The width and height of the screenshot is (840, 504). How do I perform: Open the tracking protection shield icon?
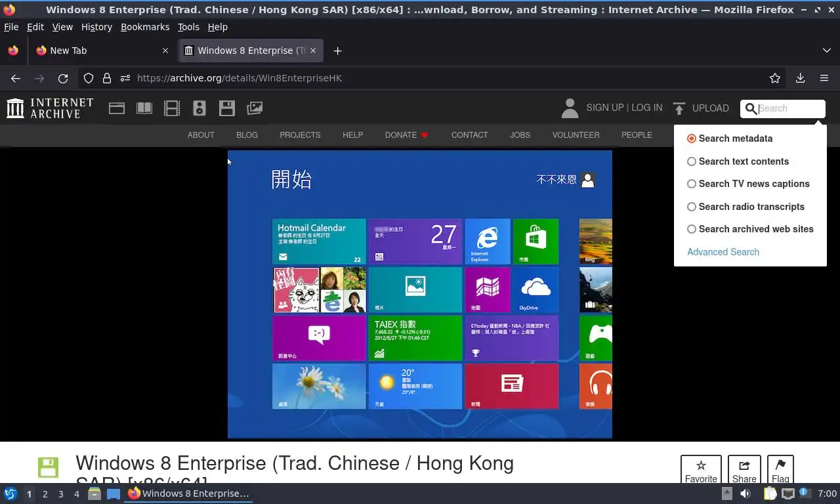[x=89, y=78]
